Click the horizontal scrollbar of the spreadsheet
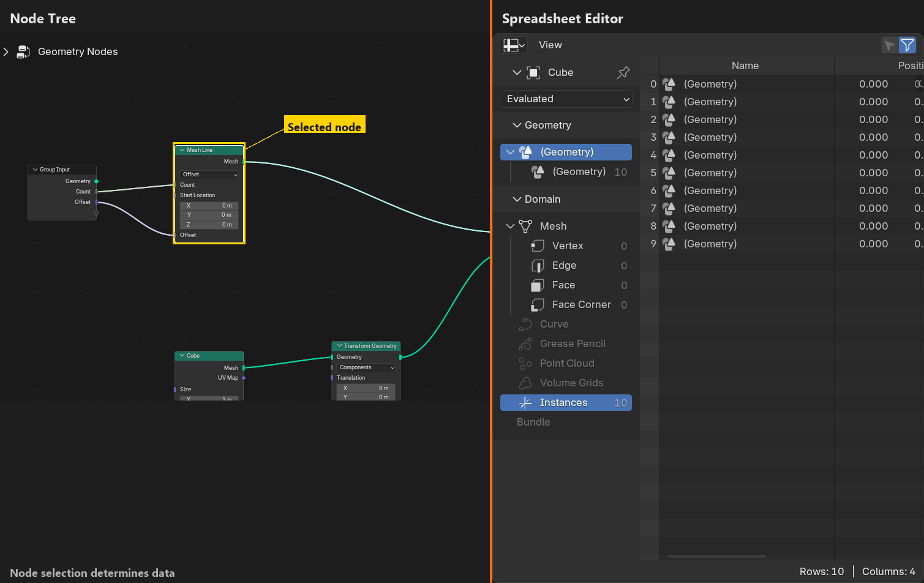The image size is (924, 583). click(x=716, y=556)
